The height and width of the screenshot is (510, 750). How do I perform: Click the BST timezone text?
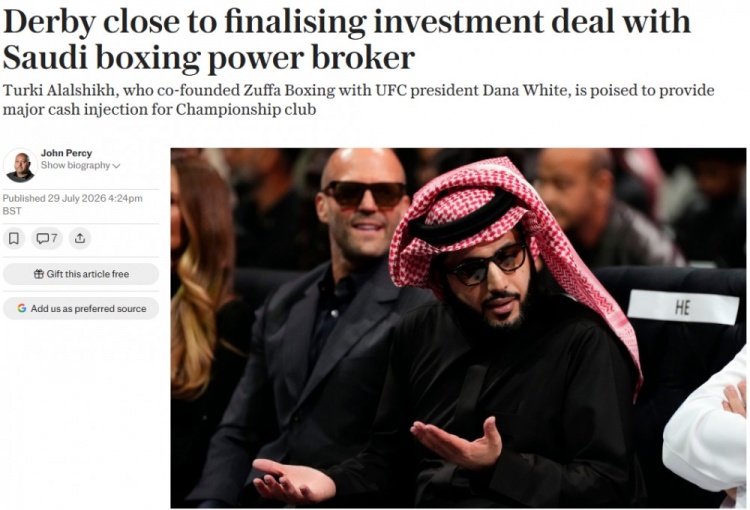coord(12,211)
